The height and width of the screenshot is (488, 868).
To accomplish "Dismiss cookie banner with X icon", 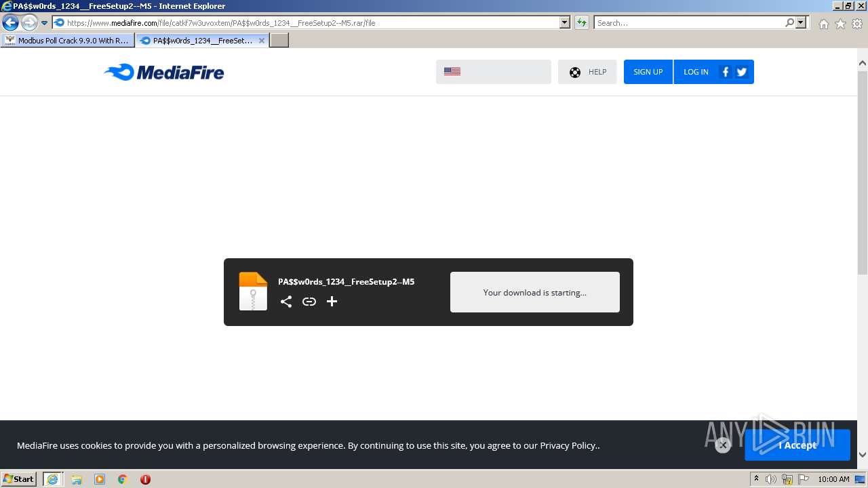I will pos(723,445).
